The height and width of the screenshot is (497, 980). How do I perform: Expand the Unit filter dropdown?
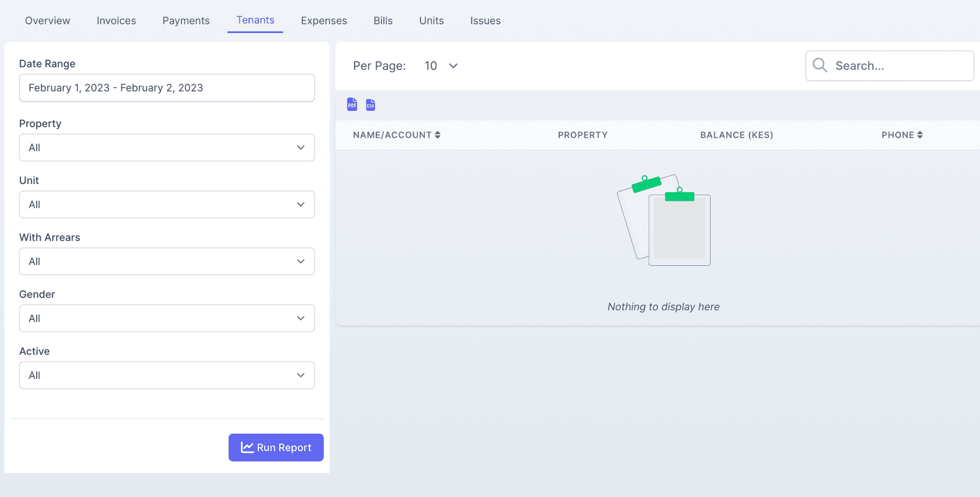pyautogui.click(x=167, y=204)
